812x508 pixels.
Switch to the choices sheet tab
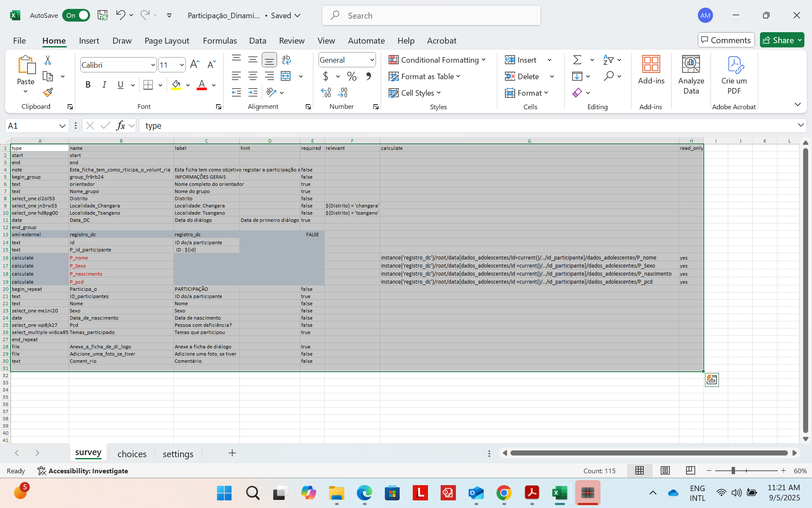tap(132, 454)
